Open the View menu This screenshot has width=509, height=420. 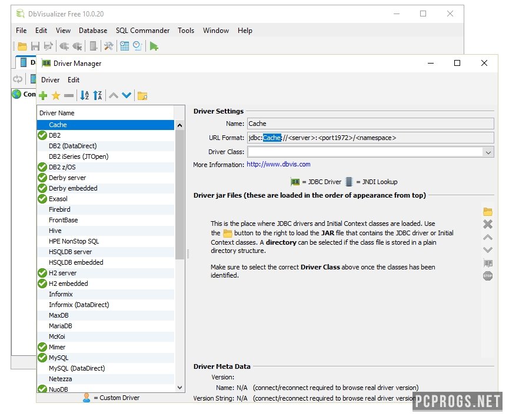63,31
